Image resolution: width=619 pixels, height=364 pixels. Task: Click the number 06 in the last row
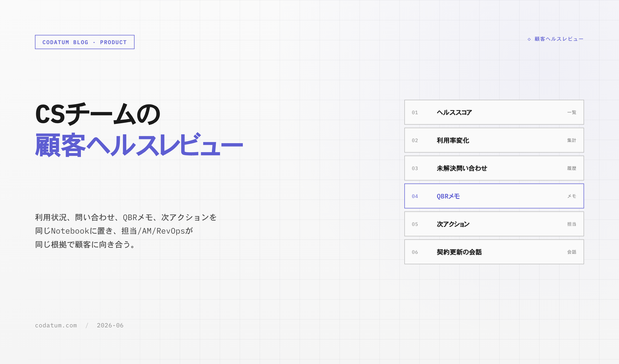point(415,252)
